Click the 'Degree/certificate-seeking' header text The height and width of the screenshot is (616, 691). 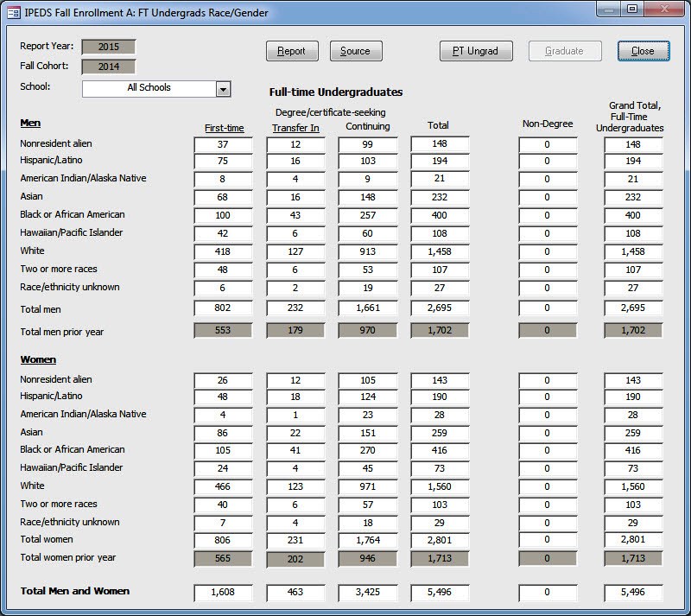331,113
